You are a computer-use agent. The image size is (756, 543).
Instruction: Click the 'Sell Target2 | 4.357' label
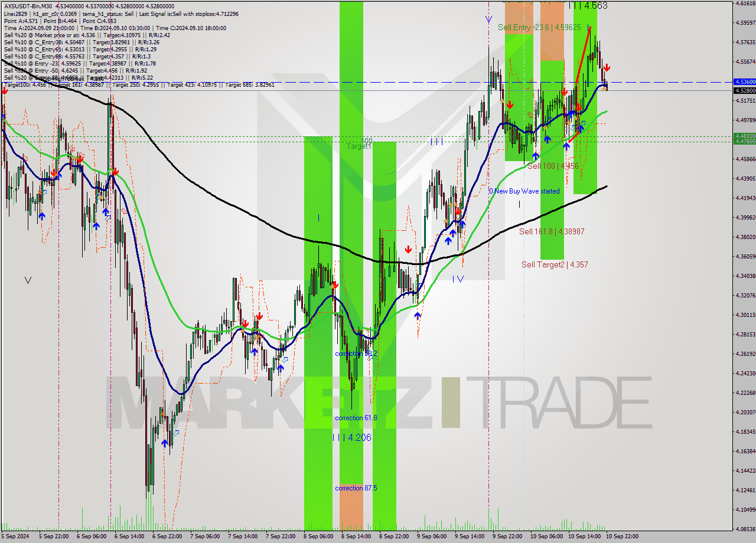[x=555, y=264]
